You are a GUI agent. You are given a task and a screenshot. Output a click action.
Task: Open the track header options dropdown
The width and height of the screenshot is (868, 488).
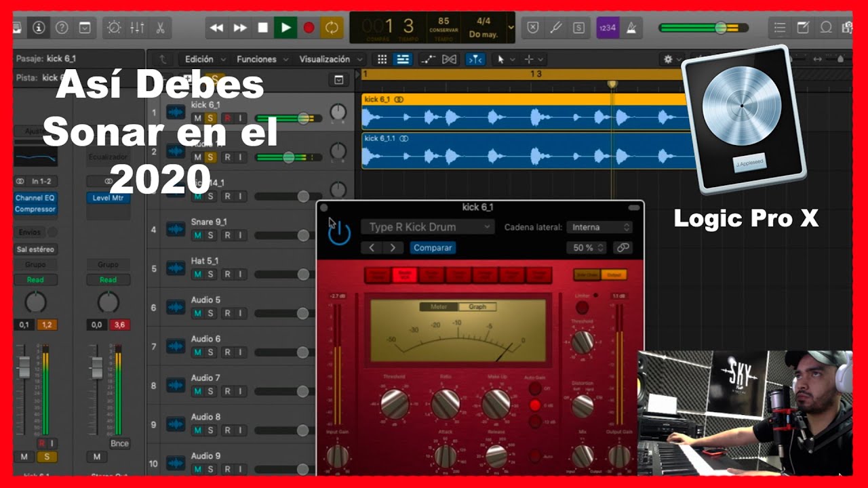coord(339,80)
